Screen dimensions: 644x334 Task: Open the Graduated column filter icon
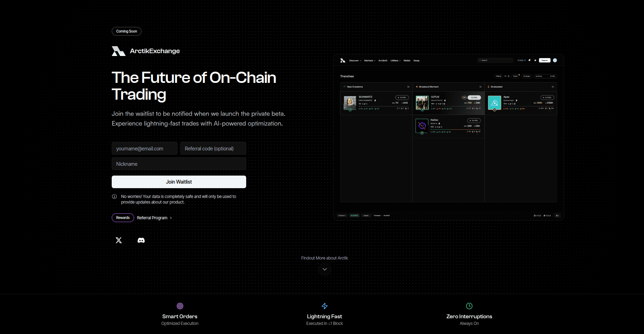coord(553,87)
